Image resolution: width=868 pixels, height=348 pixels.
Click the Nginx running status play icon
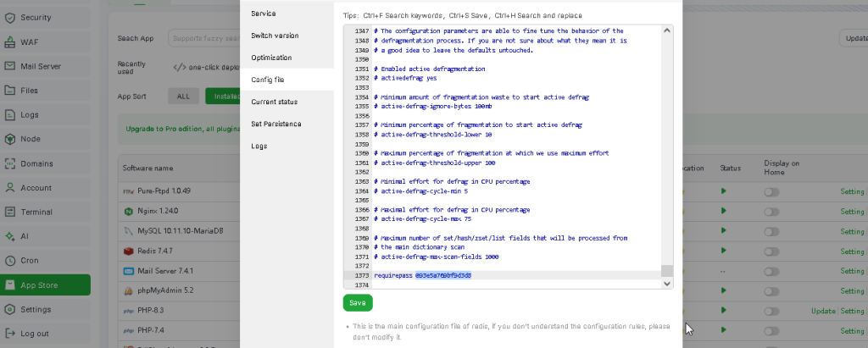point(724,212)
